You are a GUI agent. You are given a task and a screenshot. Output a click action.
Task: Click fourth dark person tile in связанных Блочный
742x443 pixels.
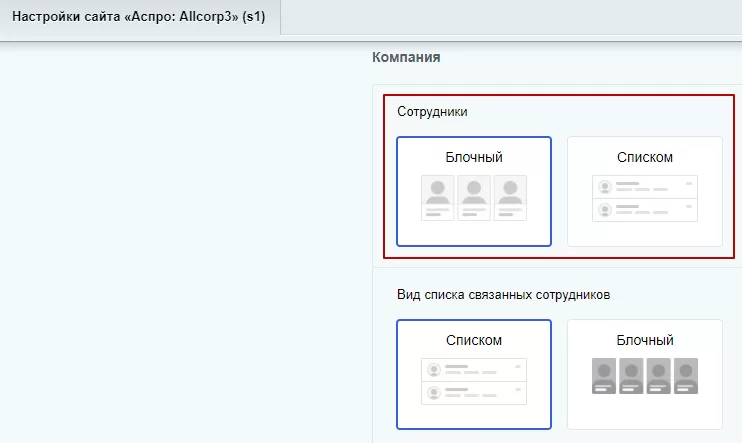pos(686,376)
